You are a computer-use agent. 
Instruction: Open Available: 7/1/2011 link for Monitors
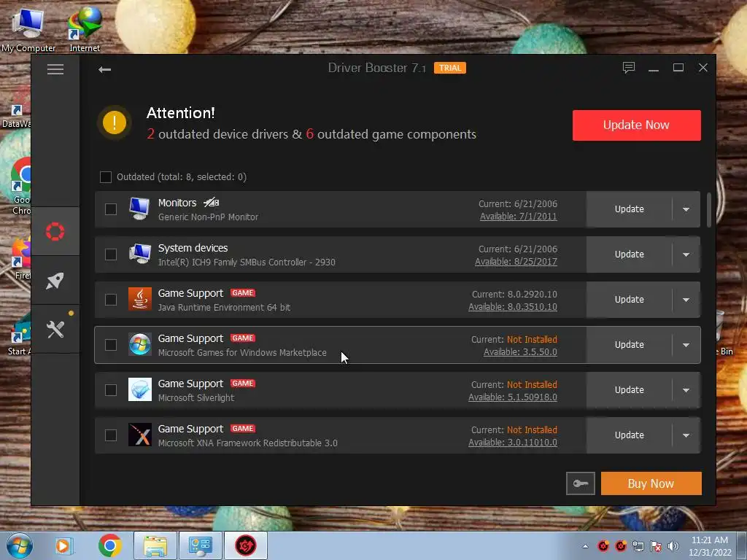[519, 216]
